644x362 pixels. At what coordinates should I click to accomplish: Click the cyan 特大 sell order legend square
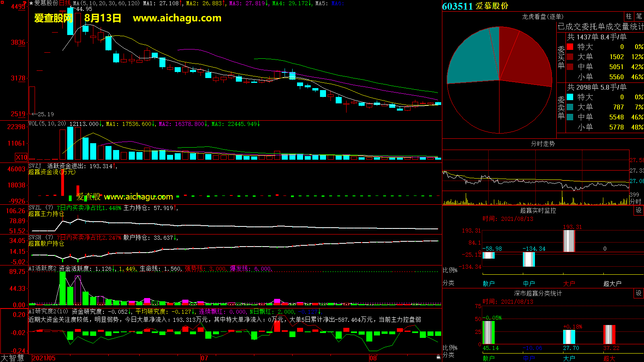click(570, 97)
